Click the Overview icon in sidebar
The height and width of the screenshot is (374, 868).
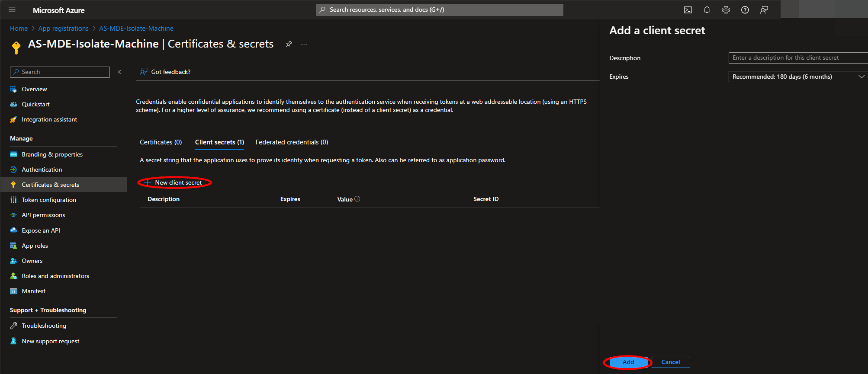tap(13, 89)
